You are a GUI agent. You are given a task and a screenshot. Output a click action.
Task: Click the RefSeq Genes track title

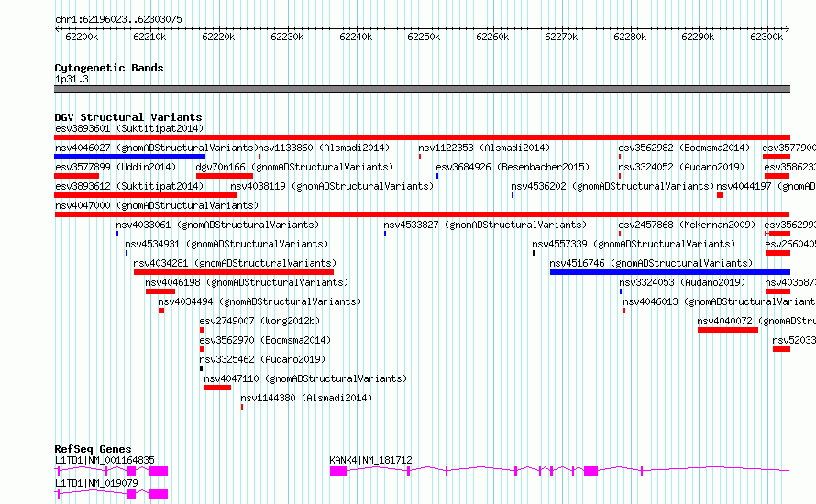coord(93,449)
